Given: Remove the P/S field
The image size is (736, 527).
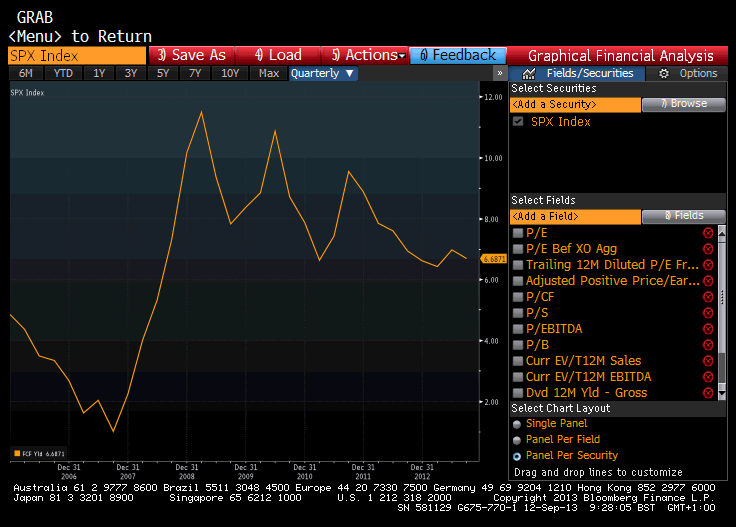Looking at the screenshot, I should coord(708,313).
